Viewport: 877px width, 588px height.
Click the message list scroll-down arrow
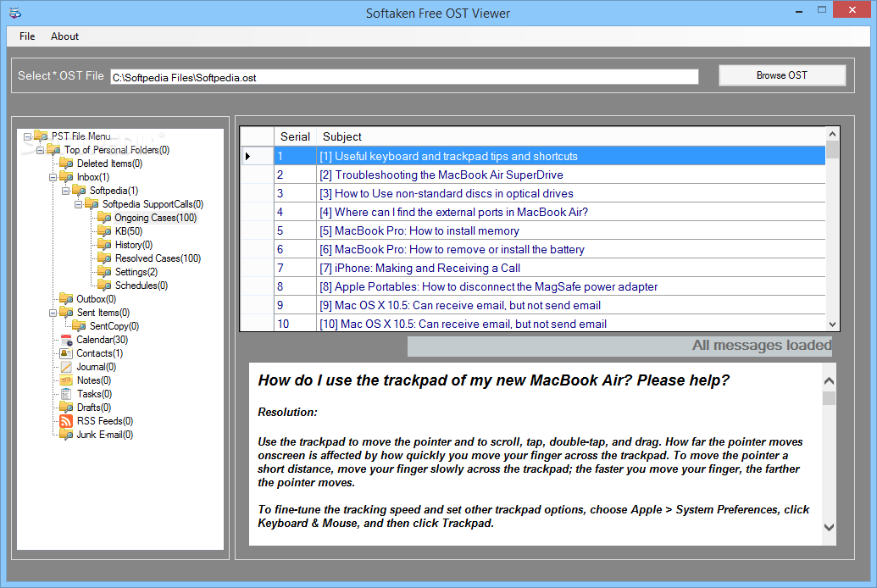click(x=832, y=324)
